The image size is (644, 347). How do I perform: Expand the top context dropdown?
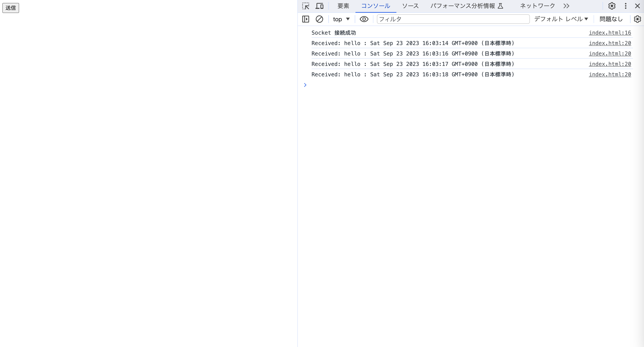(341, 19)
